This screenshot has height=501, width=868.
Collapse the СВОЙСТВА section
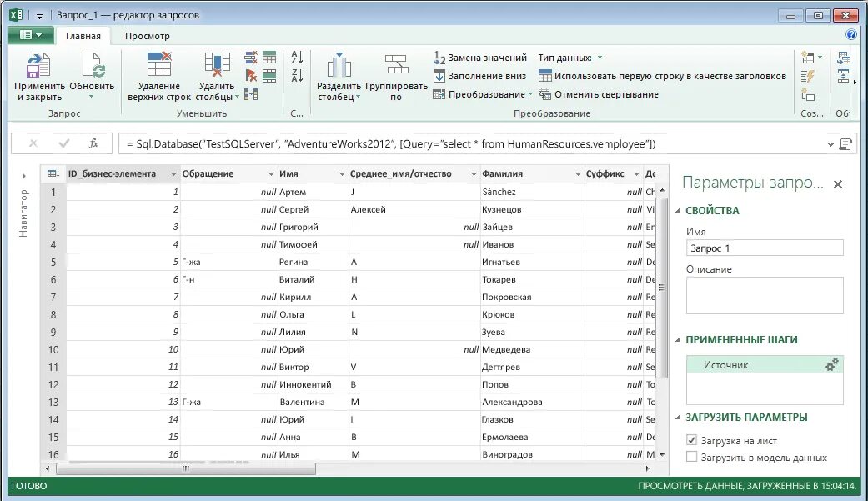tap(678, 210)
